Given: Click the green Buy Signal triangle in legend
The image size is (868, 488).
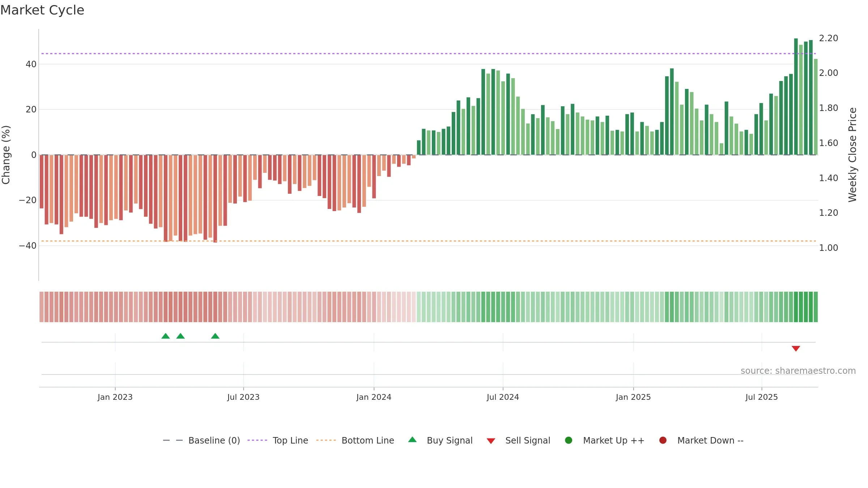Looking at the screenshot, I should [x=412, y=440].
